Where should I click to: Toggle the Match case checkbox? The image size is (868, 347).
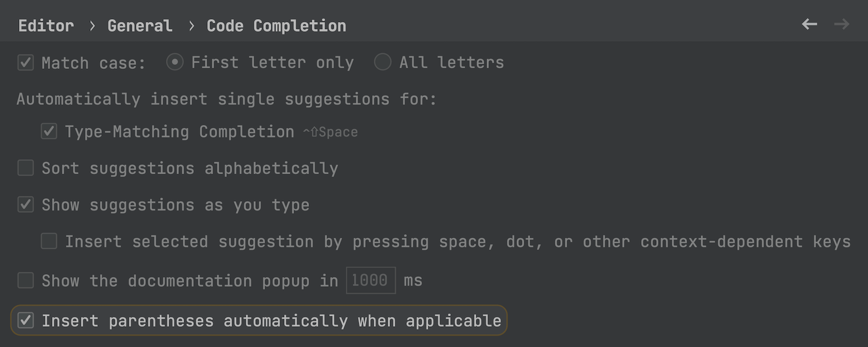pos(25,62)
